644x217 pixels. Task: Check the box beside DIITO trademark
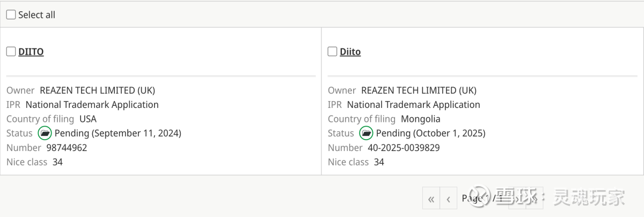[11, 52]
